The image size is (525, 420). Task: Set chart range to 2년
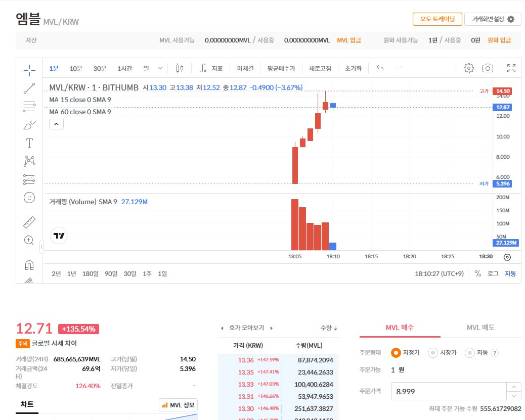[x=56, y=274]
